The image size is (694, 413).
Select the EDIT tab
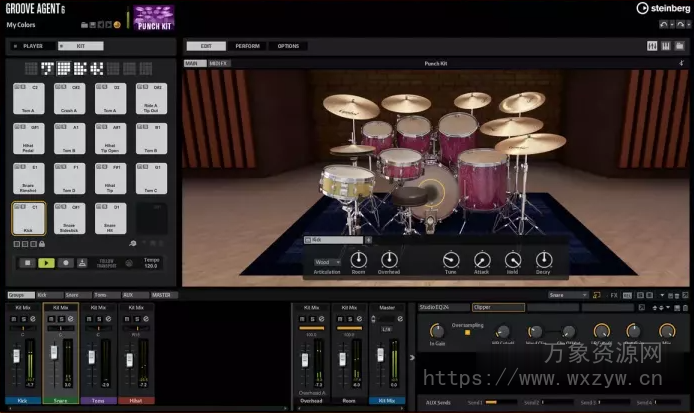coord(206,46)
